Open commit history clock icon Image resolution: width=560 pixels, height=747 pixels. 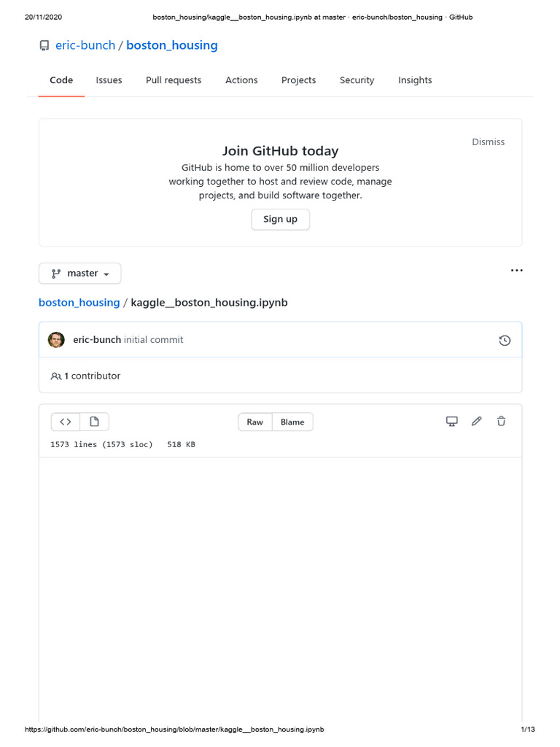(x=504, y=340)
